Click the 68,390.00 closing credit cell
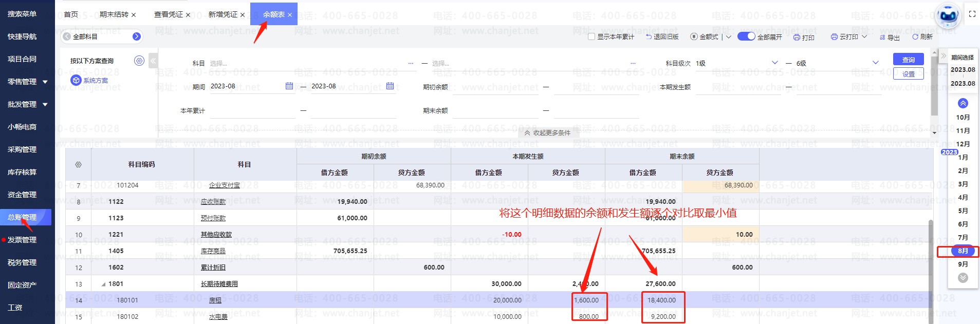Viewport: 980px width, 324px height. click(x=720, y=185)
